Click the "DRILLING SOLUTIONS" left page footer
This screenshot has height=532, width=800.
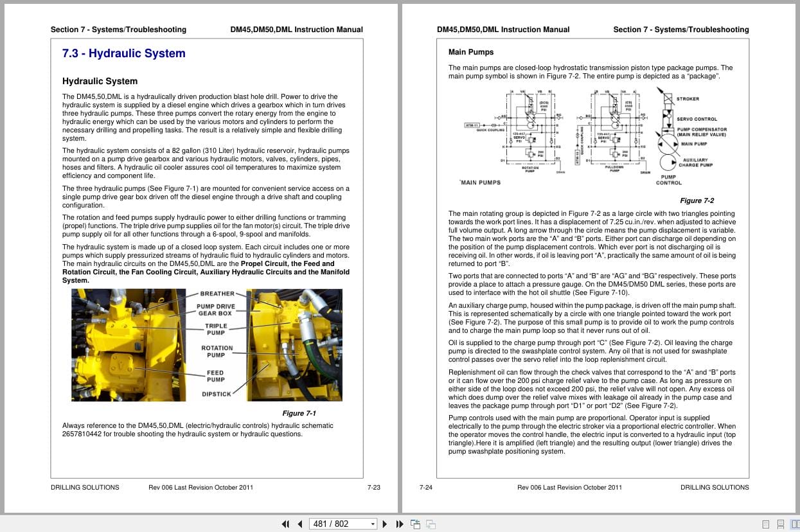pyautogui.click(x=85, y=487)
